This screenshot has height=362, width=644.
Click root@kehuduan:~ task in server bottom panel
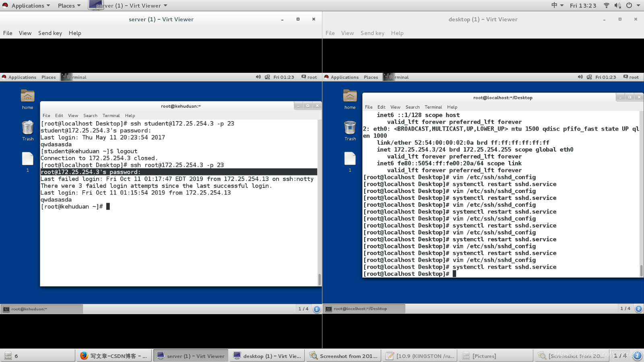pyautogui.click(x=42, y=309)
